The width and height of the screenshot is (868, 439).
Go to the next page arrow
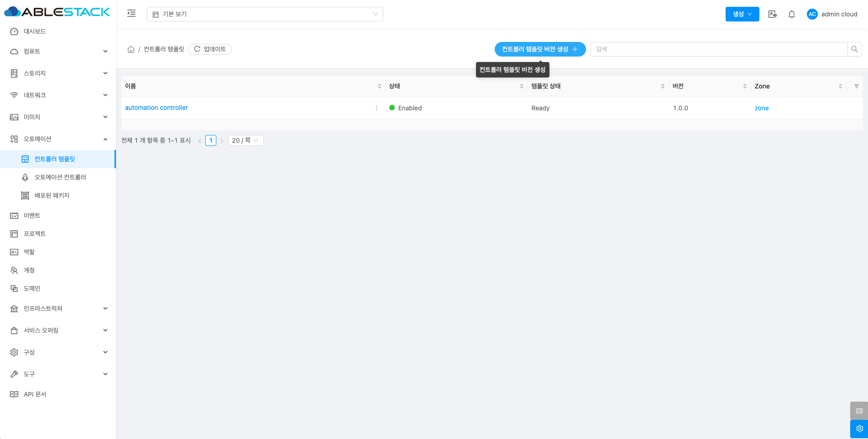tap(222, 141)
